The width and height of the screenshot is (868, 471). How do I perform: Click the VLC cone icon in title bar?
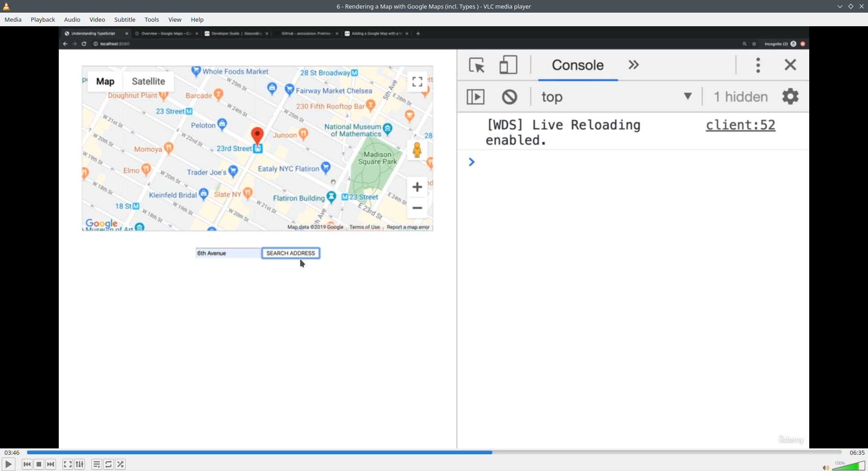(x=6, y=6)
